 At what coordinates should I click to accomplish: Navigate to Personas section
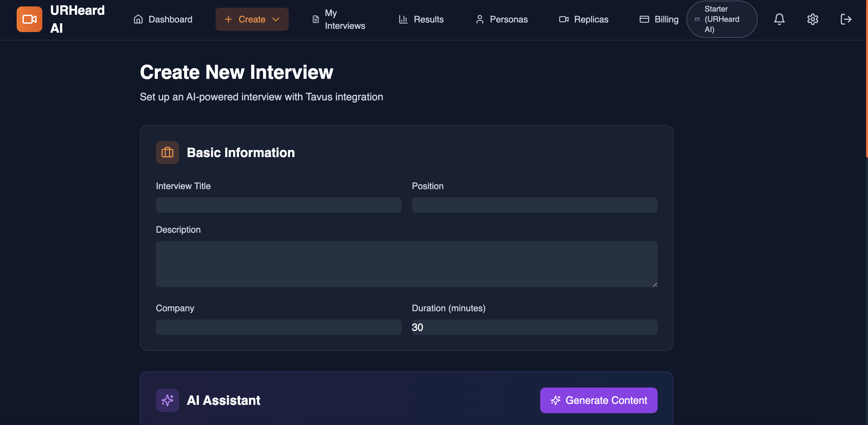tap(501, 19)
